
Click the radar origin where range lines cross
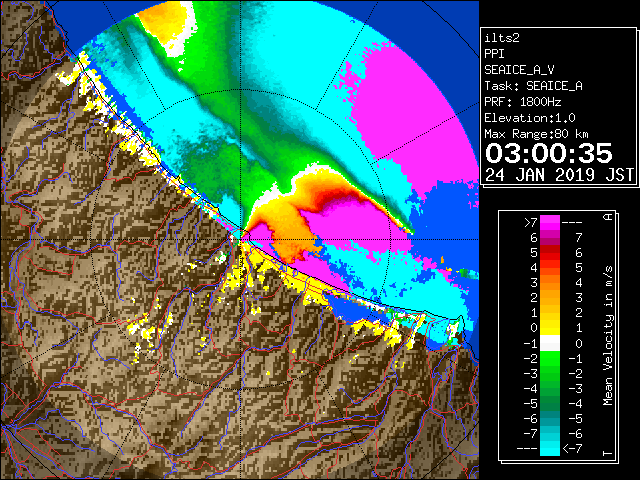(241, 240)
